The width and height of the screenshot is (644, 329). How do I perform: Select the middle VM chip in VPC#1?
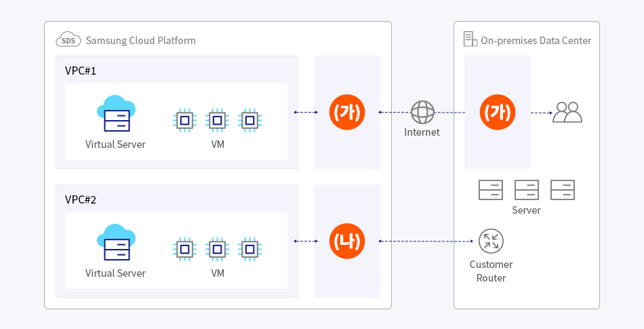(x=217, y=120)
